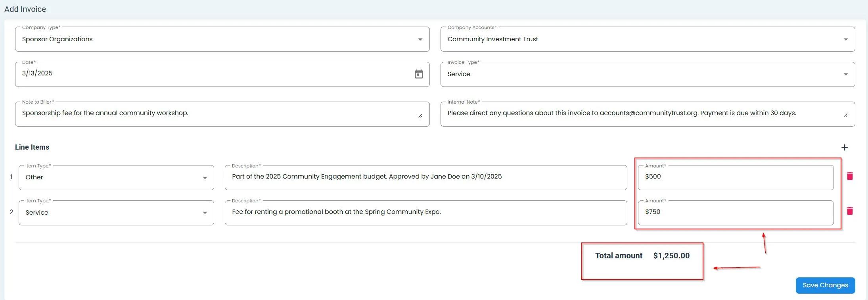Screen dimensions: 868x300
Task: Delete the second line item for $750
Action: (x=849, y=211)
